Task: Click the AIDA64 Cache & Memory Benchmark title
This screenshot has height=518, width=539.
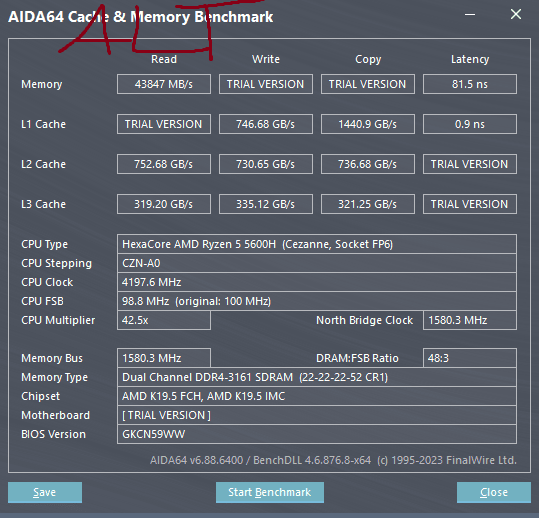Action: (x=141, y=17)
